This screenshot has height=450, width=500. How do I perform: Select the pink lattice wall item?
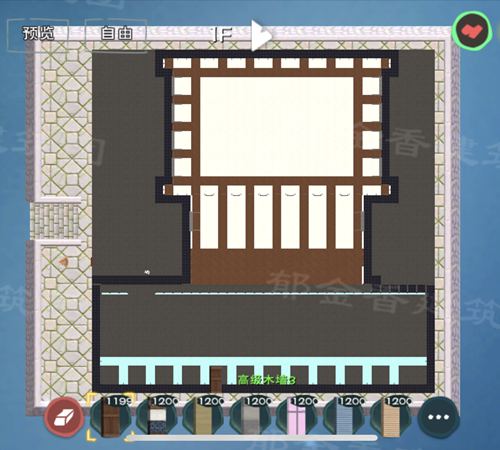tap(297, 417)
